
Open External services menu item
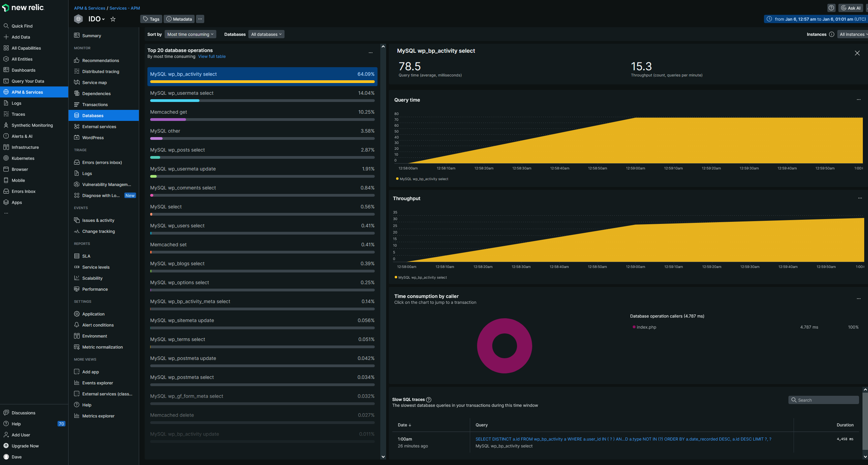[x=104, y=126]
